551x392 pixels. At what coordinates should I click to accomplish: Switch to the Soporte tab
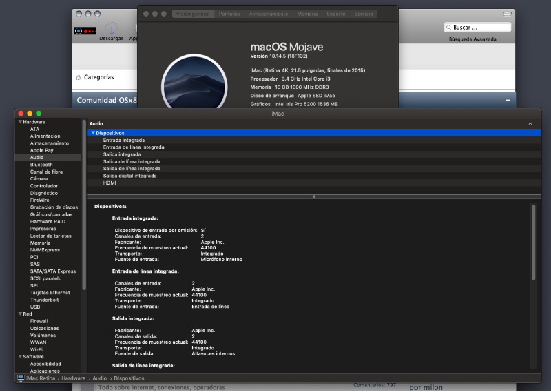tap(335, 14)
